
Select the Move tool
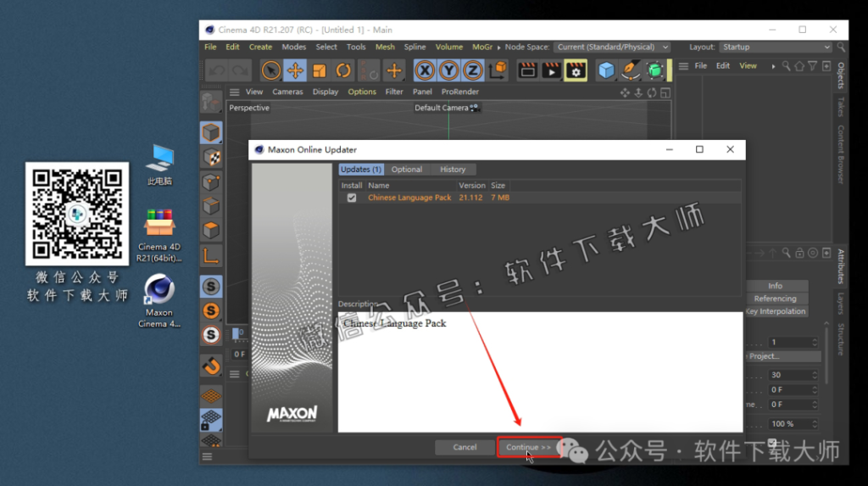point(295,71)
